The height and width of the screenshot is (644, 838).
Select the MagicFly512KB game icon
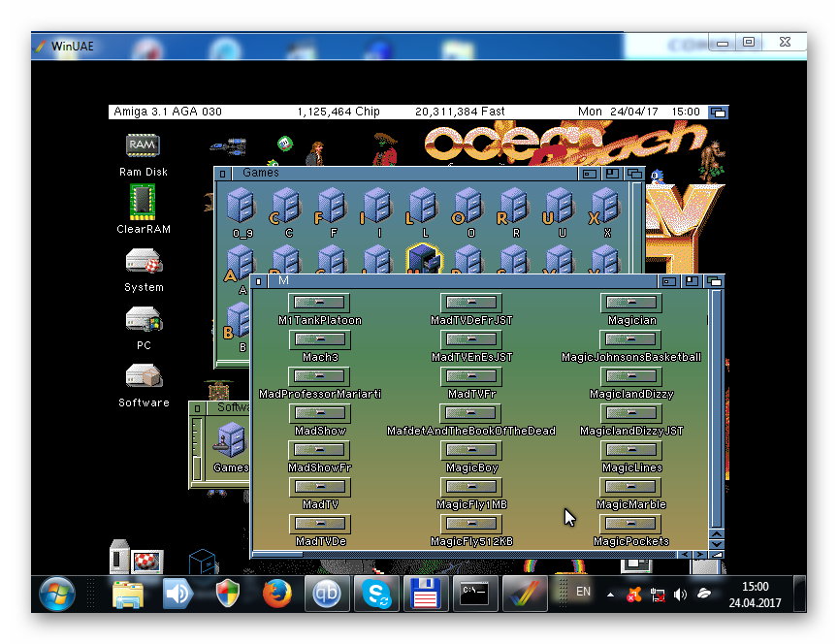click(x=470, y=524)
